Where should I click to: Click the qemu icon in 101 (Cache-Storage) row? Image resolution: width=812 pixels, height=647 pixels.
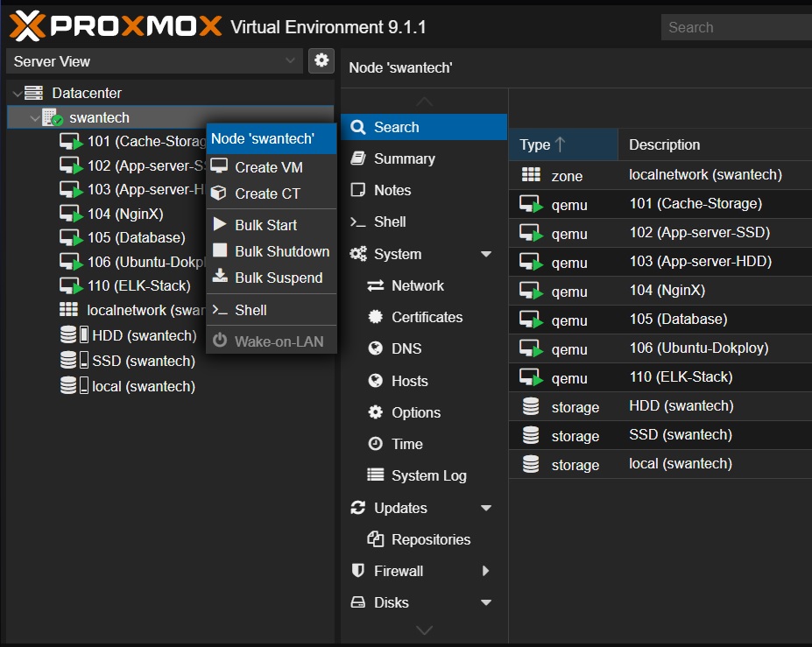(x=532, y=204)
